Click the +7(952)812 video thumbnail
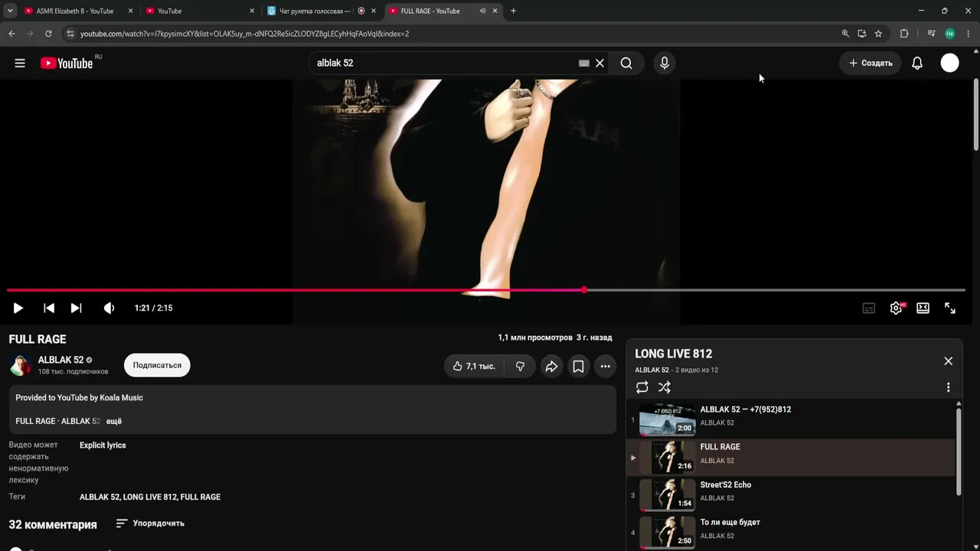Screen dimensions: 980x551 [668, 419]
